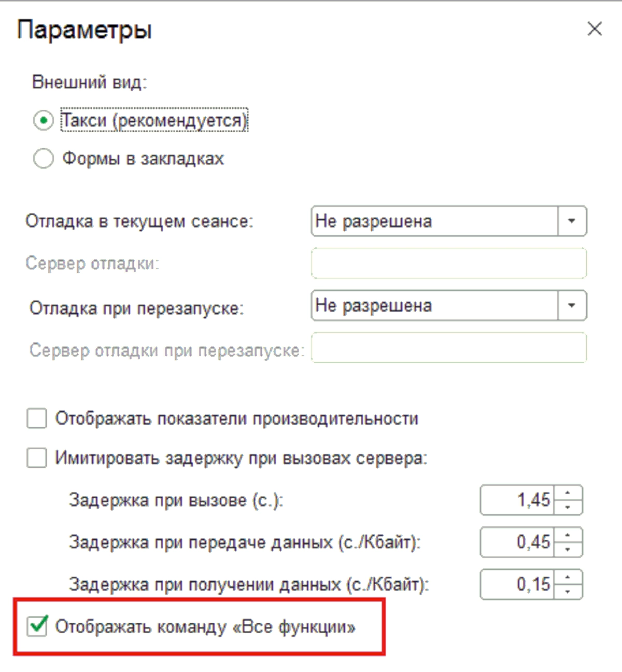Viewport: 622px width, 672px height.
Task: Decrease Задержка при передаче данных value
Action: [568, 549]
